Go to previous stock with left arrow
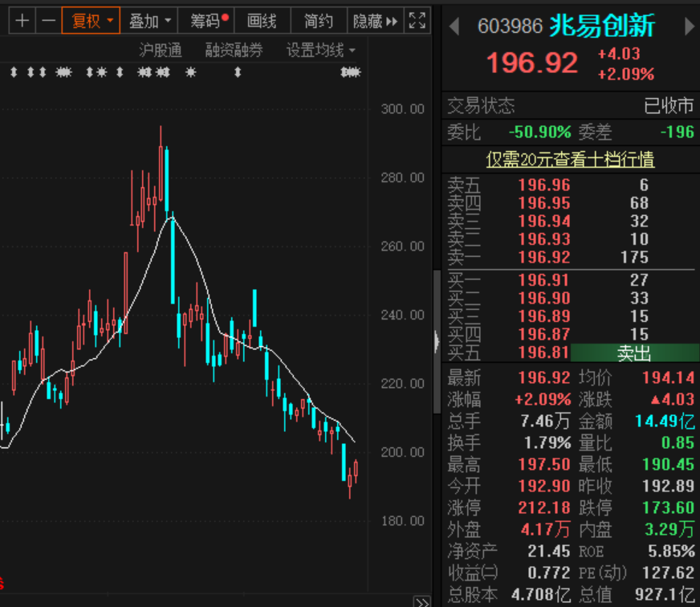700x607 pixels. click(x=454, y=26)
